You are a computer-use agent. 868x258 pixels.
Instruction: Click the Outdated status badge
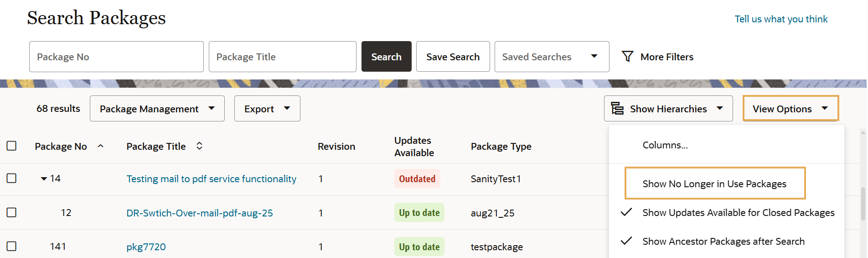click(x=417, y=179)
